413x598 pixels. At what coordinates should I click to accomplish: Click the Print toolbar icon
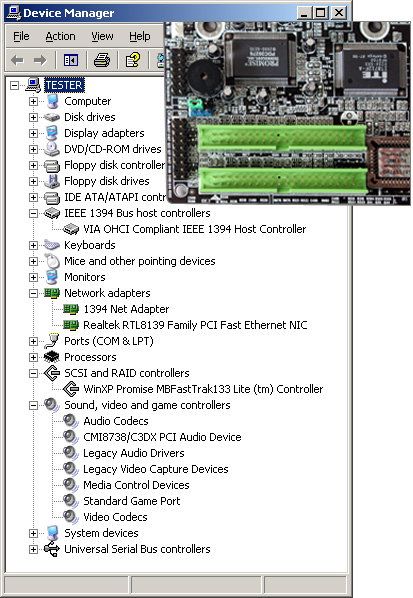tap(102, 60)
